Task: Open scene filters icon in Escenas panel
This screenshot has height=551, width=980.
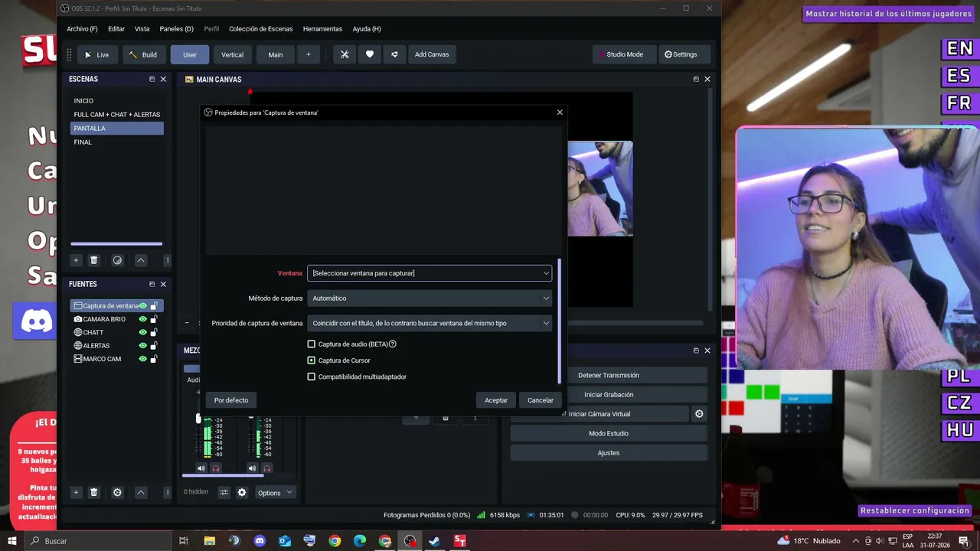Action: tap(117, 260)
